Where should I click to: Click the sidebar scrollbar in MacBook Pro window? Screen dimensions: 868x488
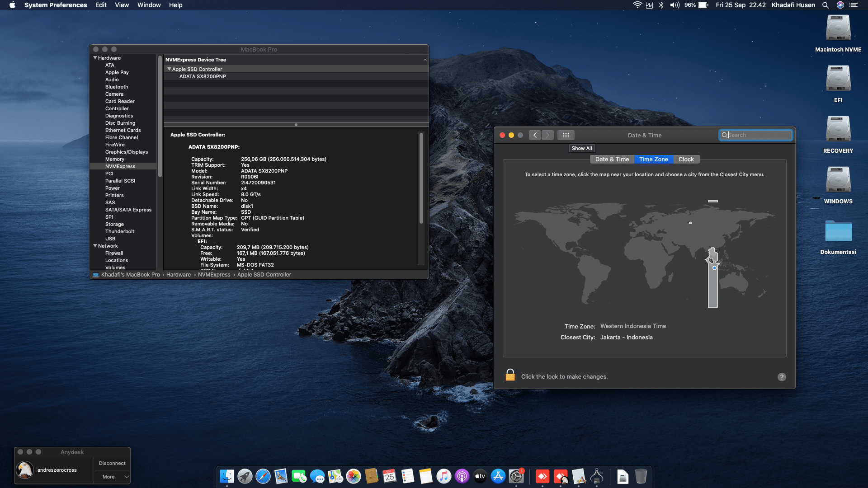coord(160,116)
